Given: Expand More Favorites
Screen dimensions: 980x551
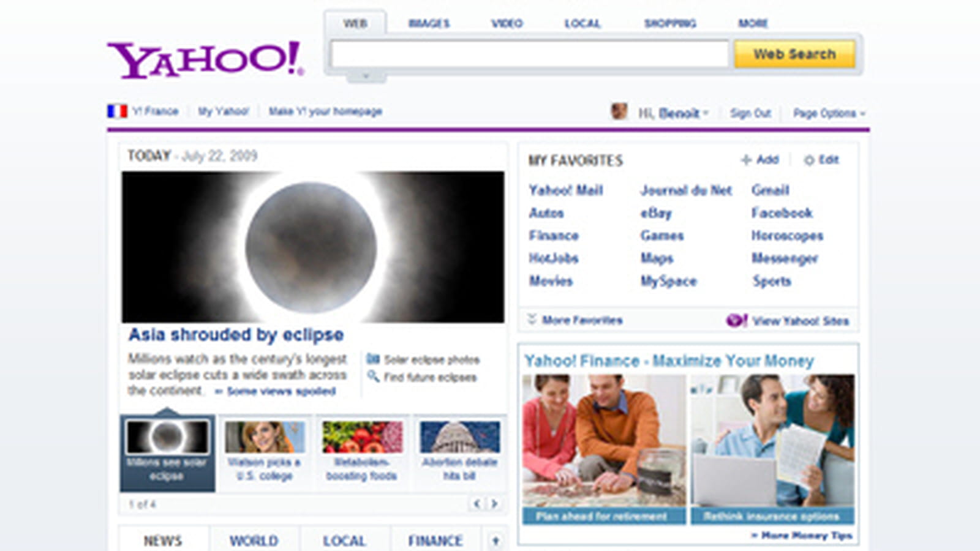Looking at the screenshot, I should (575, 320).
